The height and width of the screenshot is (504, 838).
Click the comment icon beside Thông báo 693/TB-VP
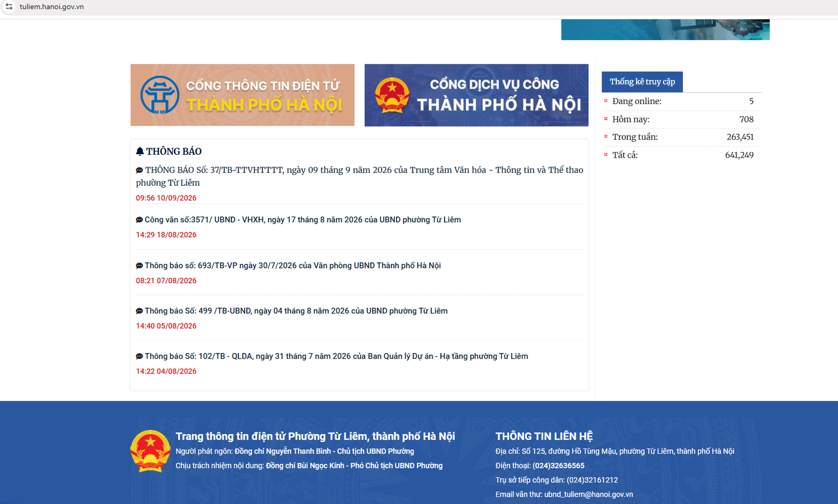(x=140, y=266)
